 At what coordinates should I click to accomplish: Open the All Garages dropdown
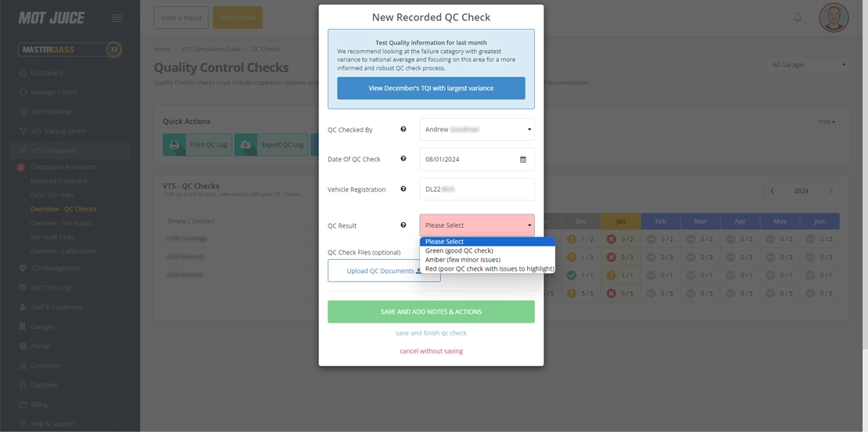pyautogui.click(x=809, y=65)
